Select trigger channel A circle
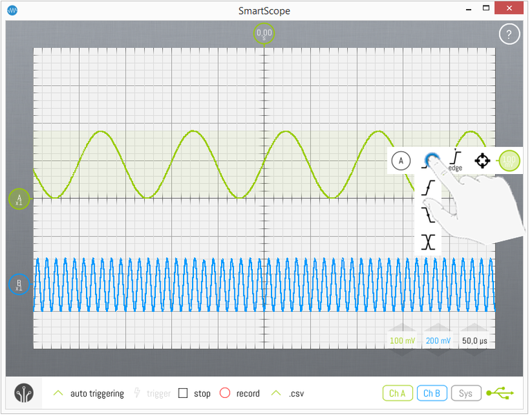This screenshot has width=532, height=416. pos(400,161)
